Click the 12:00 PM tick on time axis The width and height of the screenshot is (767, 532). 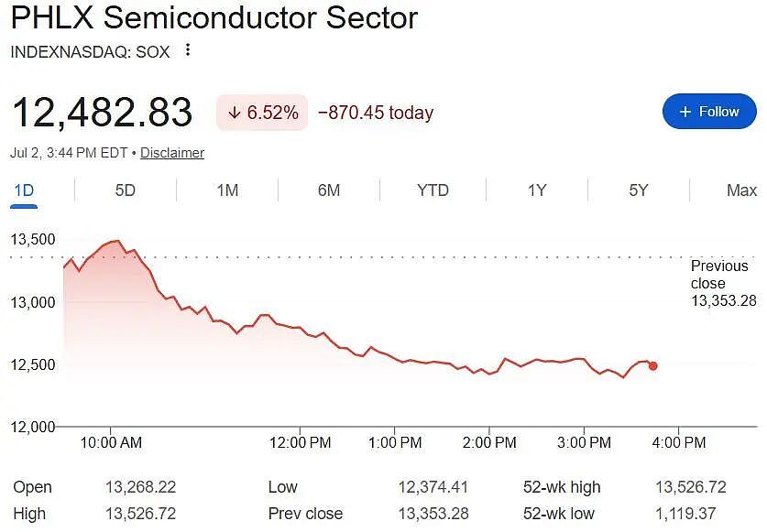[x=300, y=442]
